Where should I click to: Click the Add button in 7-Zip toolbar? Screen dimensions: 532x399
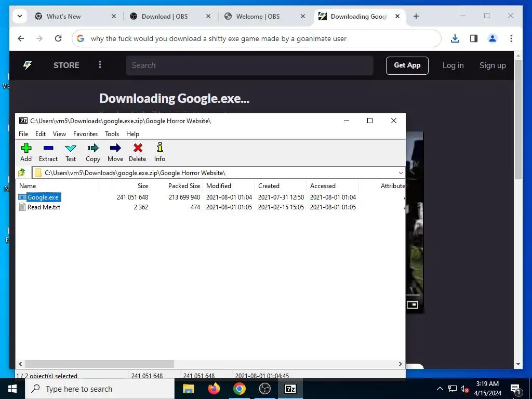coord(26,152)
